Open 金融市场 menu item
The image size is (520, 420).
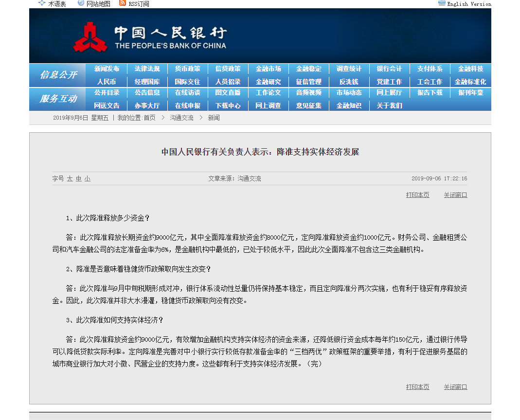tap(269, 69)
